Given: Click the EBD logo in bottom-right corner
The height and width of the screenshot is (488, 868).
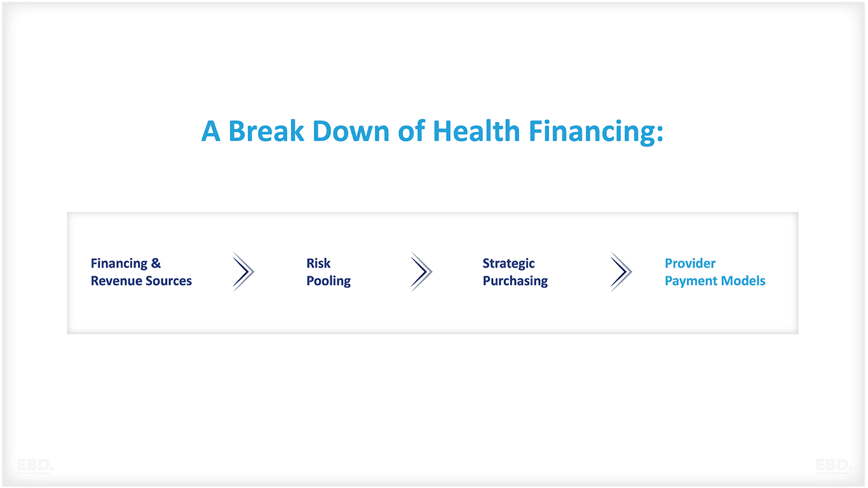Looking at the screenshot, I should tap(833, 466).
